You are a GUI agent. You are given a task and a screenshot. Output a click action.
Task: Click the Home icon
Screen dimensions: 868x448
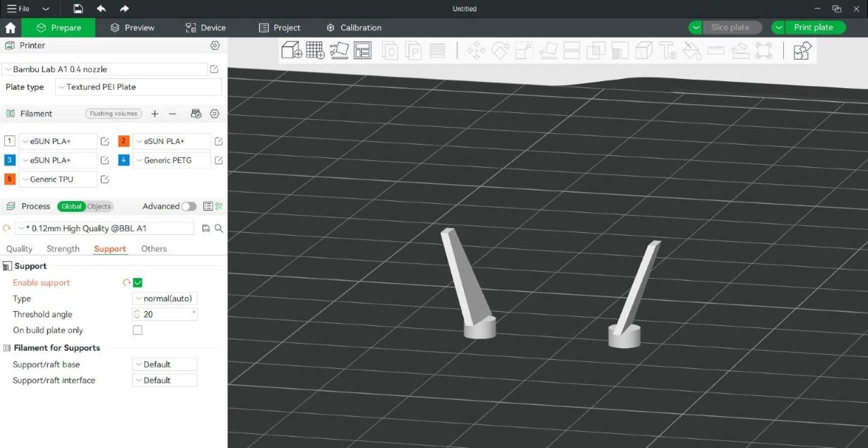click(10, 28)
